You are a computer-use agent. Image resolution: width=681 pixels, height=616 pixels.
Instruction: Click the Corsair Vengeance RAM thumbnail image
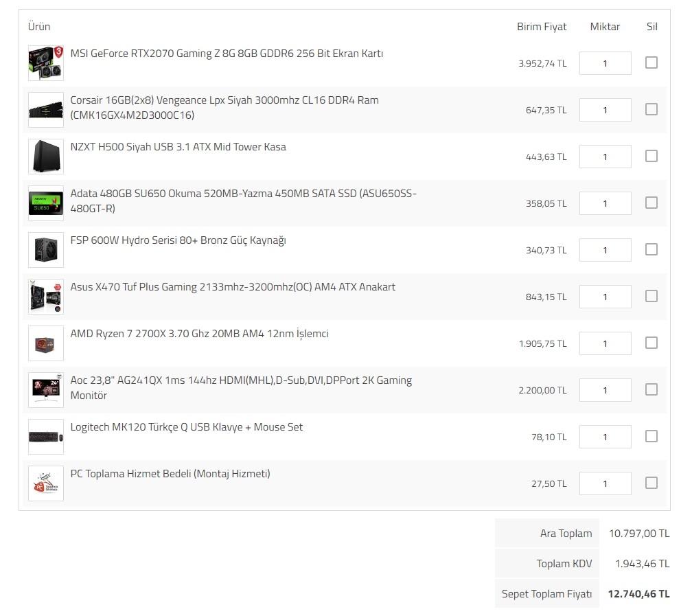click(46, 110)
